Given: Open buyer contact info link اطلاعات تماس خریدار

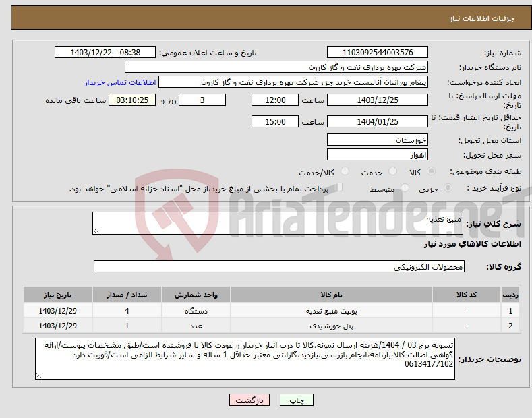Looking at the screenshot, I should click(120, 82).
